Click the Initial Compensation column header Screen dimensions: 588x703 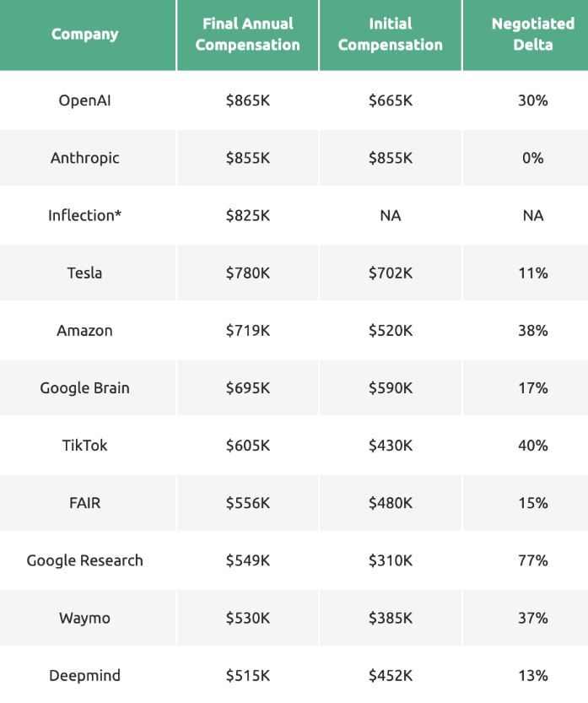coord(391,35)
